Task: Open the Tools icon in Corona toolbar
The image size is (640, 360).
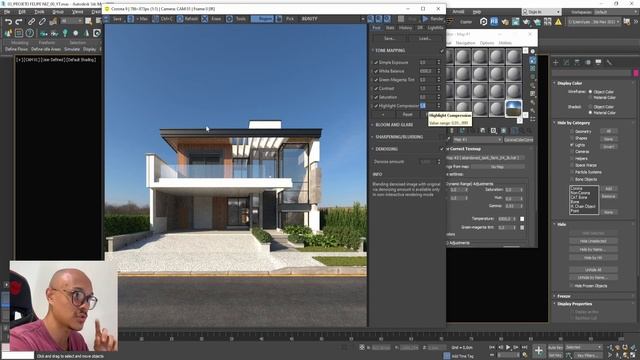Action: click(x=229, y=19)
